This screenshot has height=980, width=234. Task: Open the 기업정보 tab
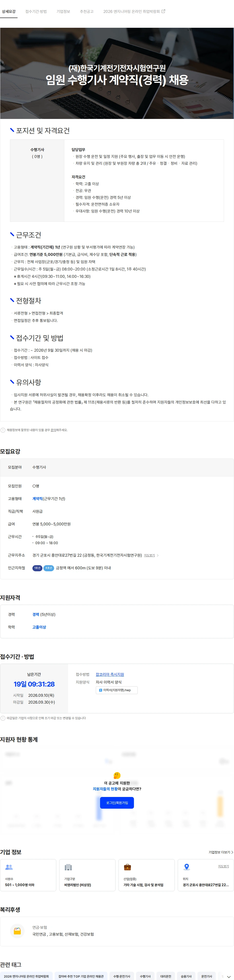tap(63, 11)
